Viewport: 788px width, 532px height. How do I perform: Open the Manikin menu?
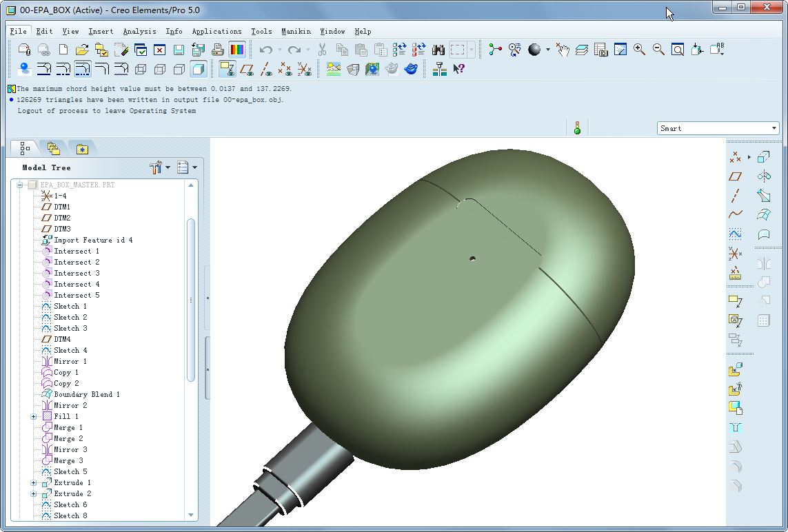tap(296, 31)
